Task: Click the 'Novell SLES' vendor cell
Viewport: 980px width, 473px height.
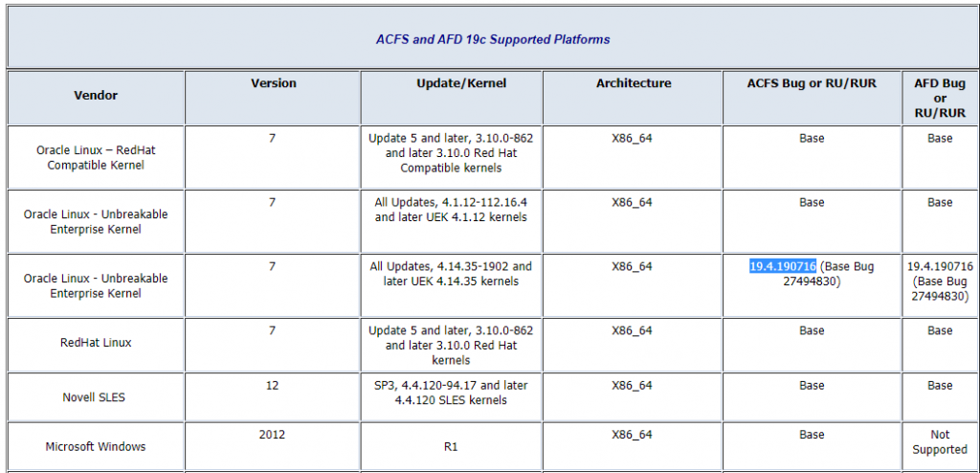Action: [x=94, y=396]
